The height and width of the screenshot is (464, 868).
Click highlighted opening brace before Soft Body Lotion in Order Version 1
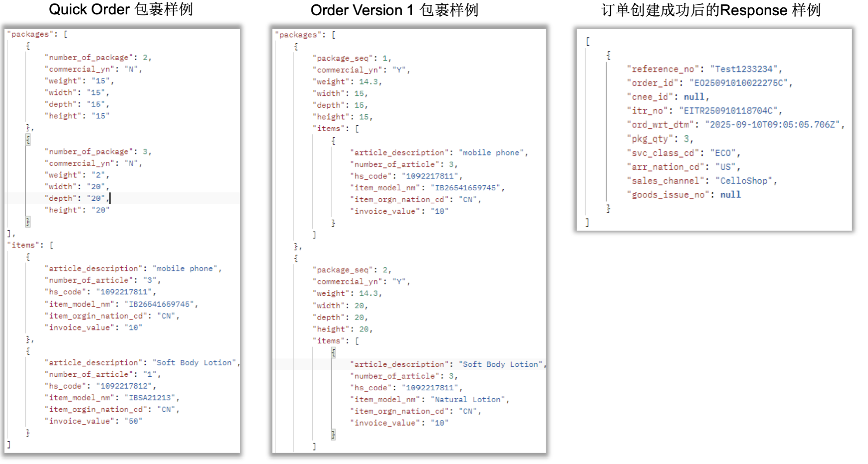334,353
